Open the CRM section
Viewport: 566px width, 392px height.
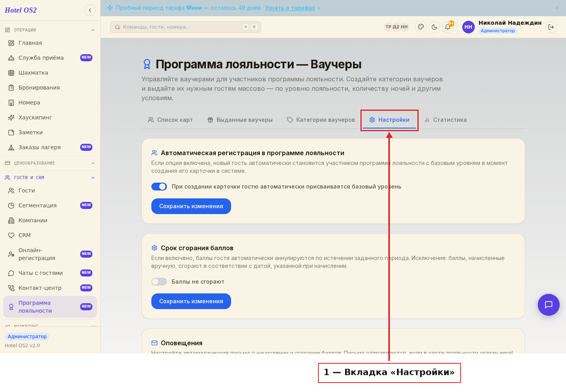point(50,235)
